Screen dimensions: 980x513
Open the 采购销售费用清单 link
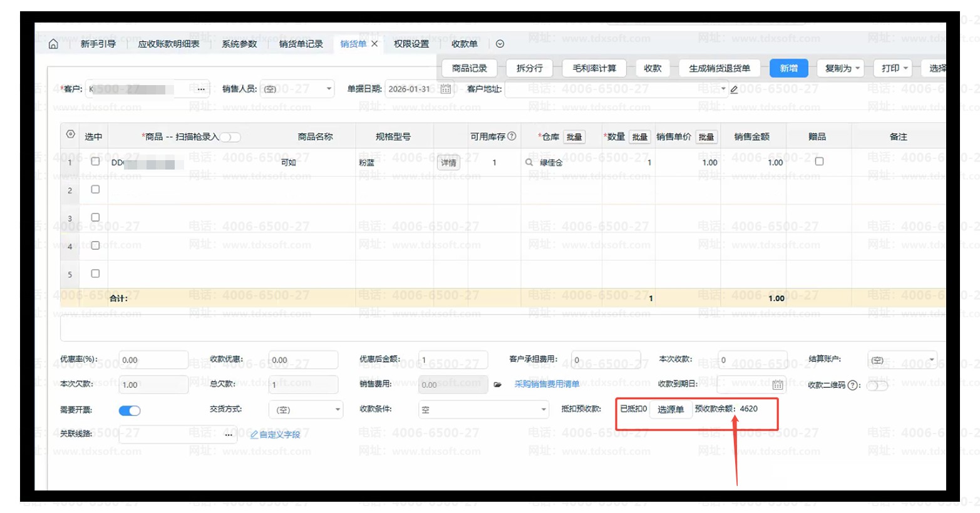pos(547,384)
